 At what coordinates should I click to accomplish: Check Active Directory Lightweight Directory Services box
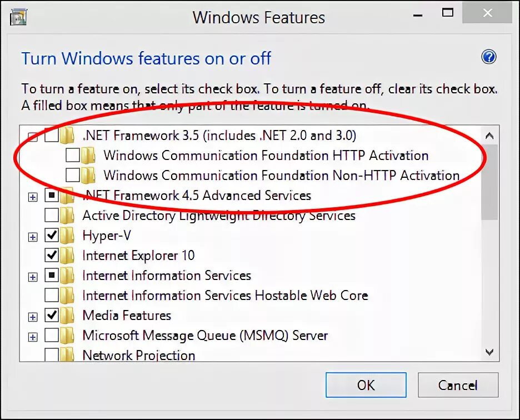(x=52, y=215)
